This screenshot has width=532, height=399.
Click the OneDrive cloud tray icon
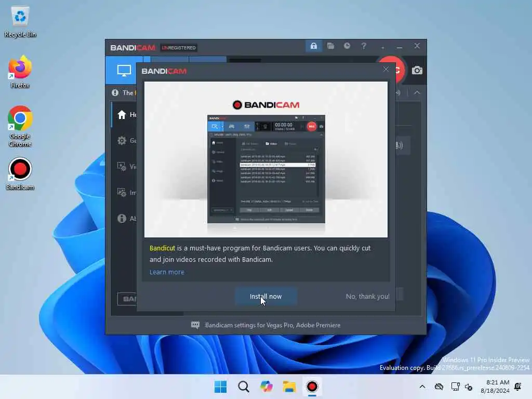tap(438, 387)
